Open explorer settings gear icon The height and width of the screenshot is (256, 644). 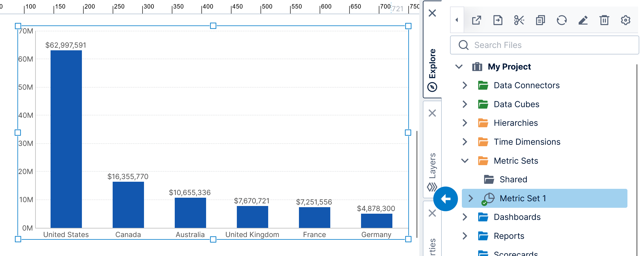coord(625,20)
